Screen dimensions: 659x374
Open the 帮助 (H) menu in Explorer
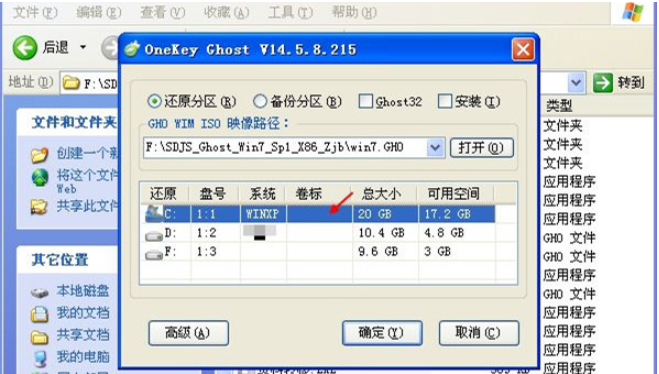[354, 13]
